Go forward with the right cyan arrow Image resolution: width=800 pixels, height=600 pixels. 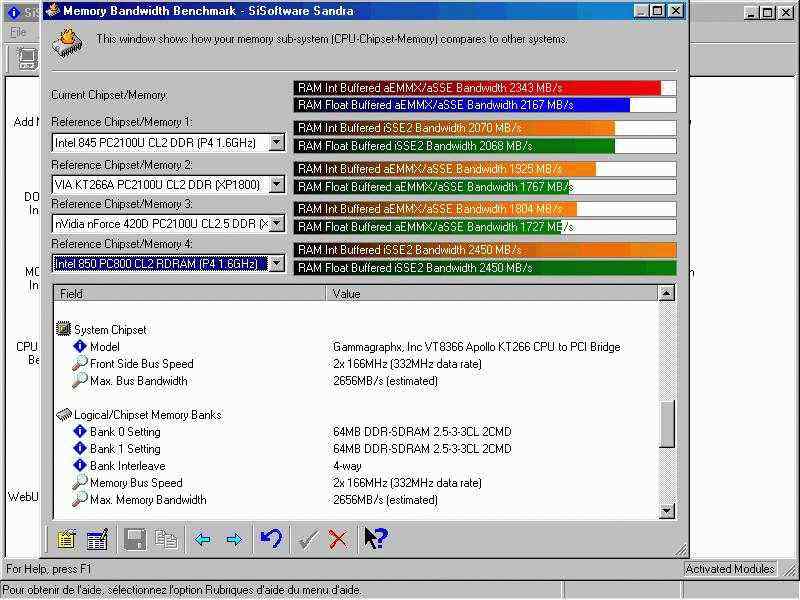tap(234, 539)
